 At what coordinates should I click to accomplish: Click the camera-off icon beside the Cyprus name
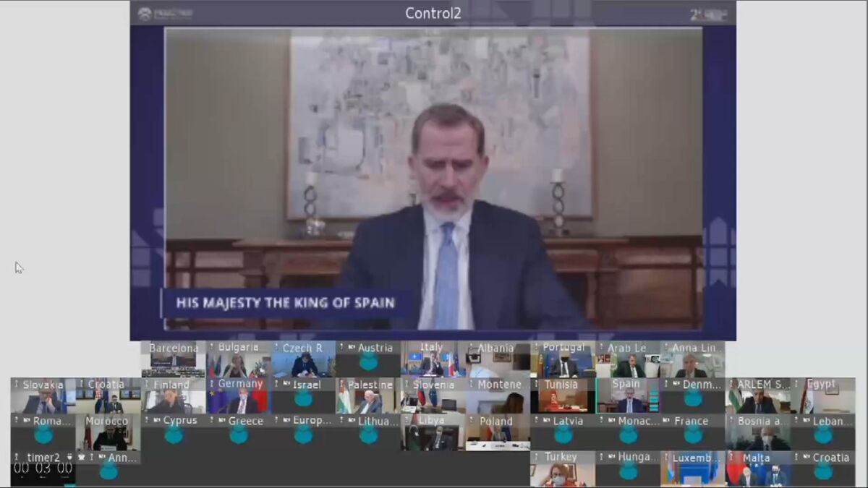tap(157, 421)
